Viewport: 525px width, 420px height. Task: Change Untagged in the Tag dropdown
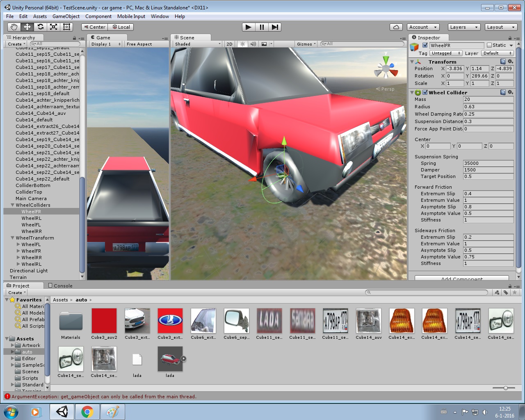(x=446, y=53)
